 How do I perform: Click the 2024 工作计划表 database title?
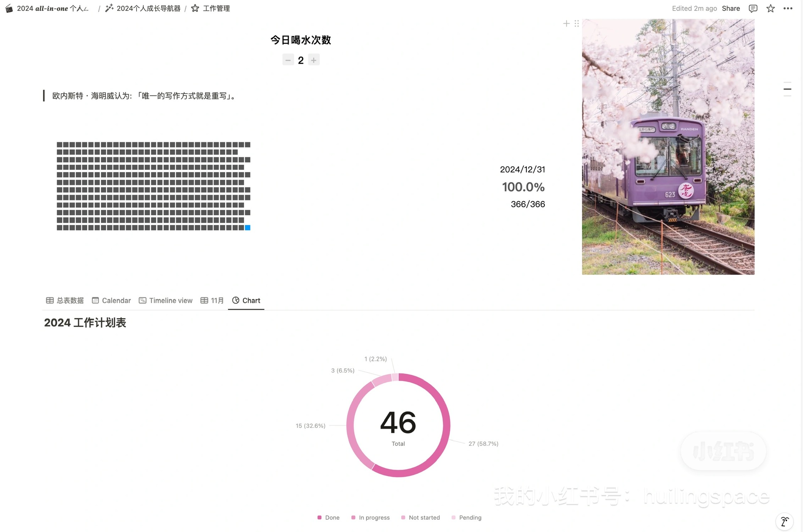pyautogui.click(x=85, y=323)
